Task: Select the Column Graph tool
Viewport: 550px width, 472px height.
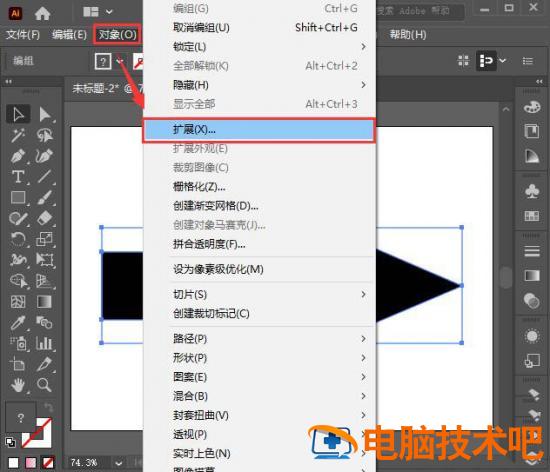Action: coord(45,343)
